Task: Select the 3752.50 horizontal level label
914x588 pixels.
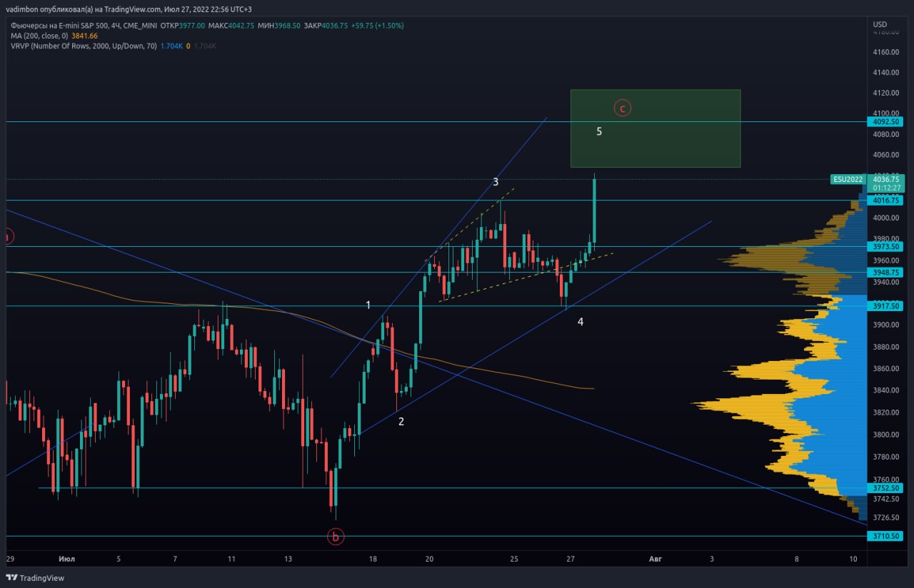Action: pyautogui.click(x=886, y=488)
